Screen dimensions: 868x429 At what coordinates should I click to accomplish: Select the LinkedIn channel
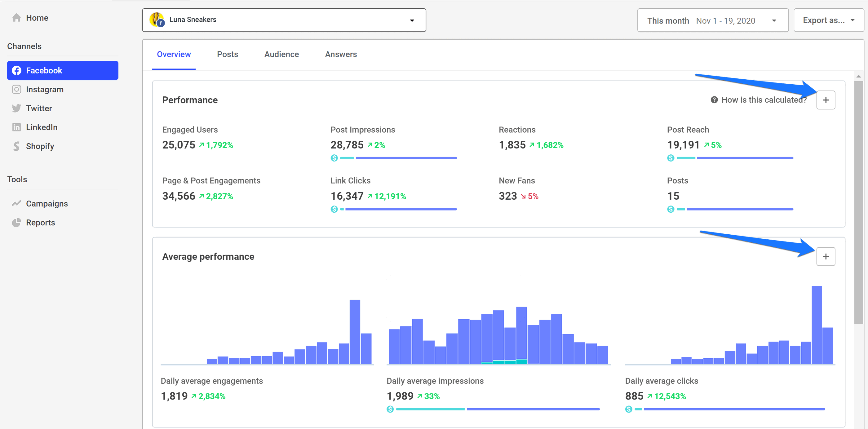point(42,127)
